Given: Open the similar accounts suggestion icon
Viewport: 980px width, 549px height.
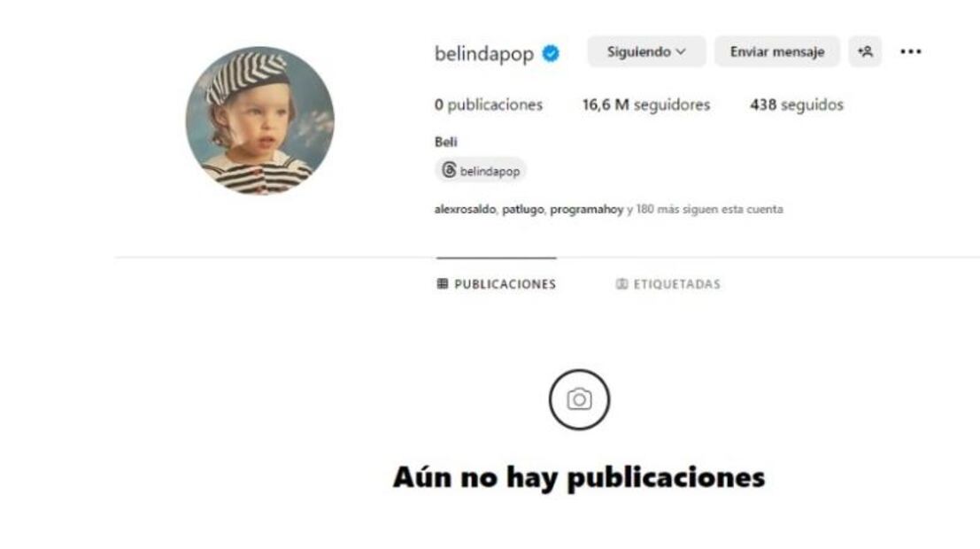Looking at the screenshot, I should (x=865, y=52).
